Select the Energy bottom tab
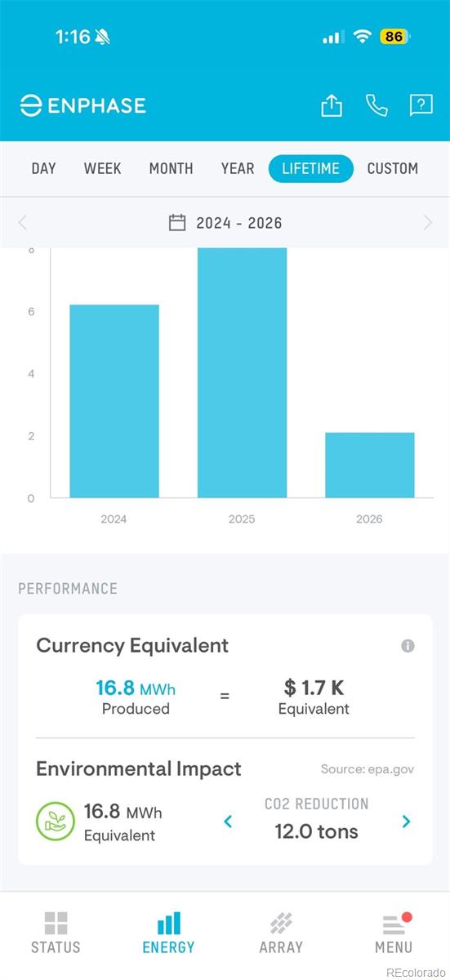 pos(168,933)
